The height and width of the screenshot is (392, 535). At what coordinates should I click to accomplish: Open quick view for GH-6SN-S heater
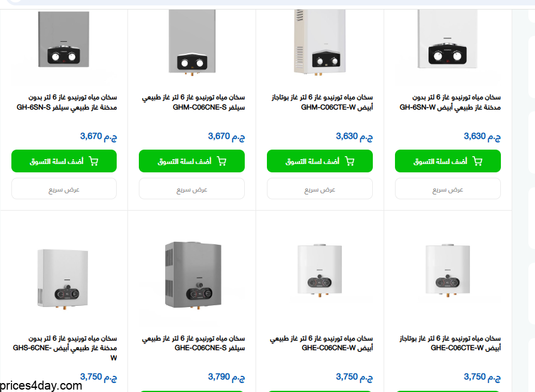click(x=64, y=189)
